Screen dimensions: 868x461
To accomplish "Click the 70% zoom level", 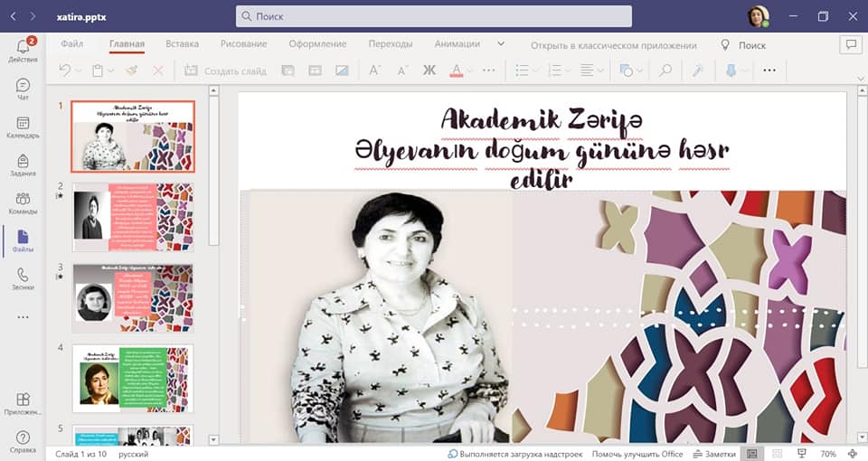I will (828, 454).
